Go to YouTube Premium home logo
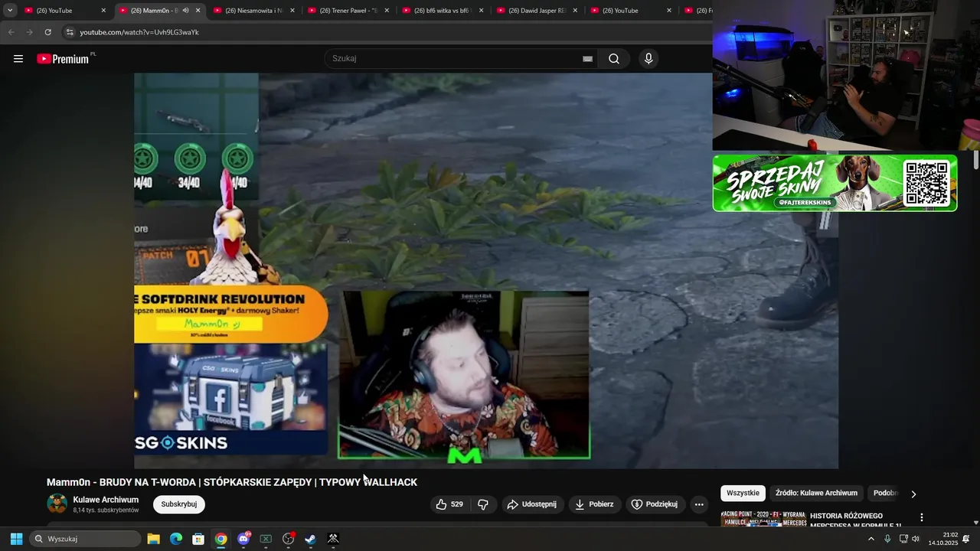The width and height of the screenshot is (980, 551). (64, 59)
